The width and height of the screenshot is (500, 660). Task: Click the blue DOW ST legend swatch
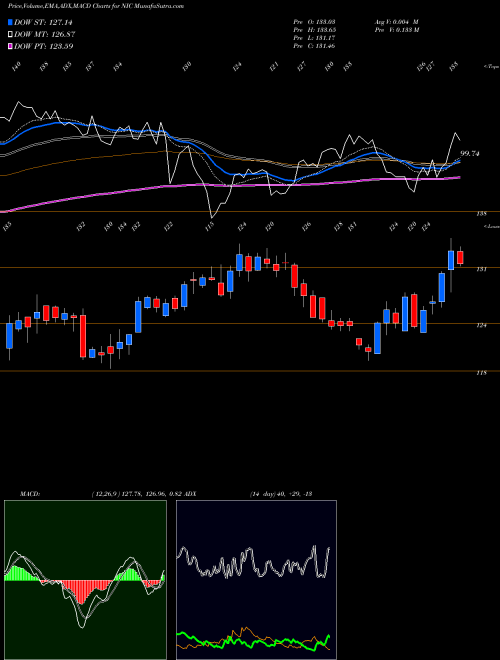[10, 22]
